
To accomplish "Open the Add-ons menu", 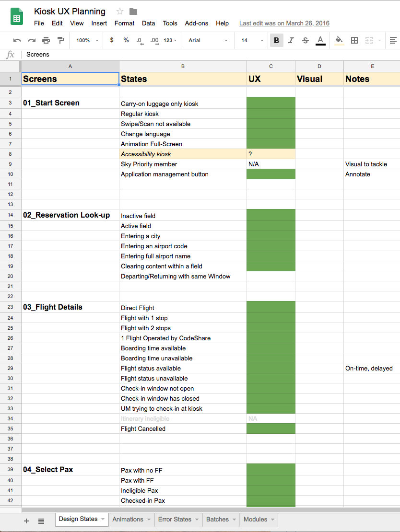I will pos(197,23).
